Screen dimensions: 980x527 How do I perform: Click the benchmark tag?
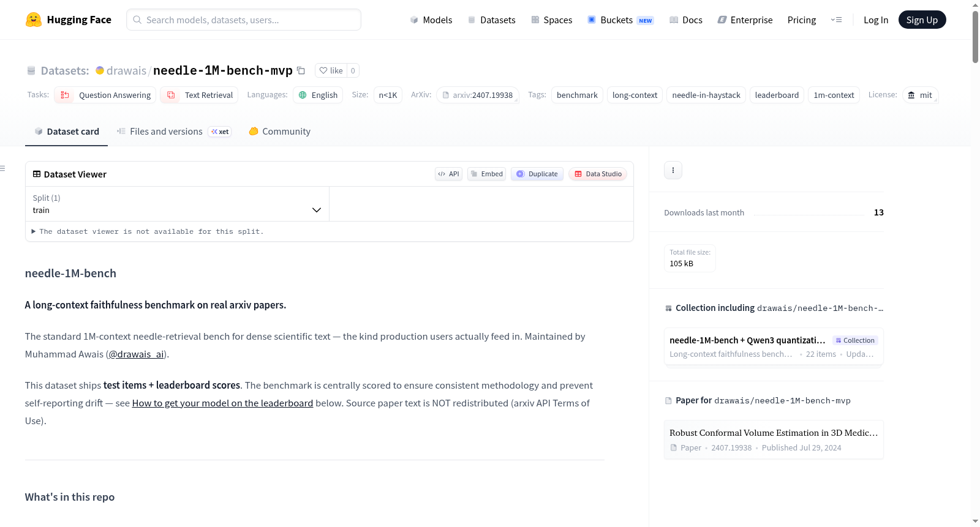tap(577, 95)
